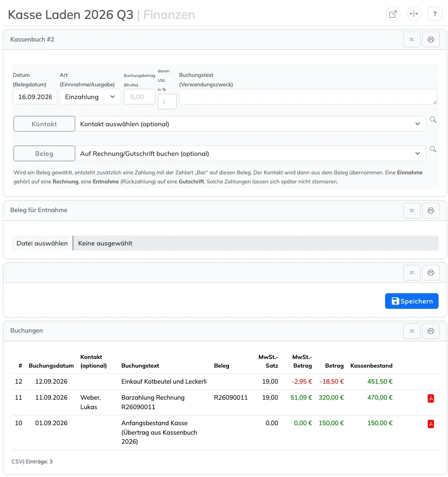
Task: Click Datei auswählen to choose a file
Action: coord(42,243)
